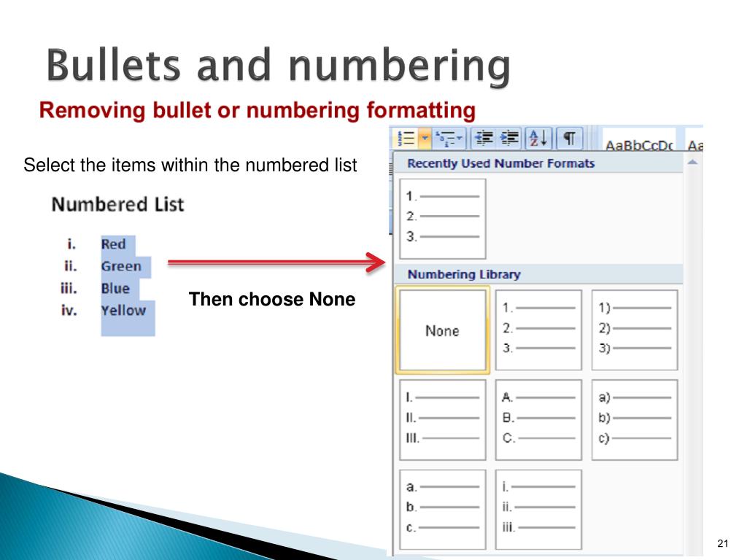Select uppercase A. B. C. format
The width and height of the screenshot is (747, 560).
pyautogui.click(x=539, y=420)
